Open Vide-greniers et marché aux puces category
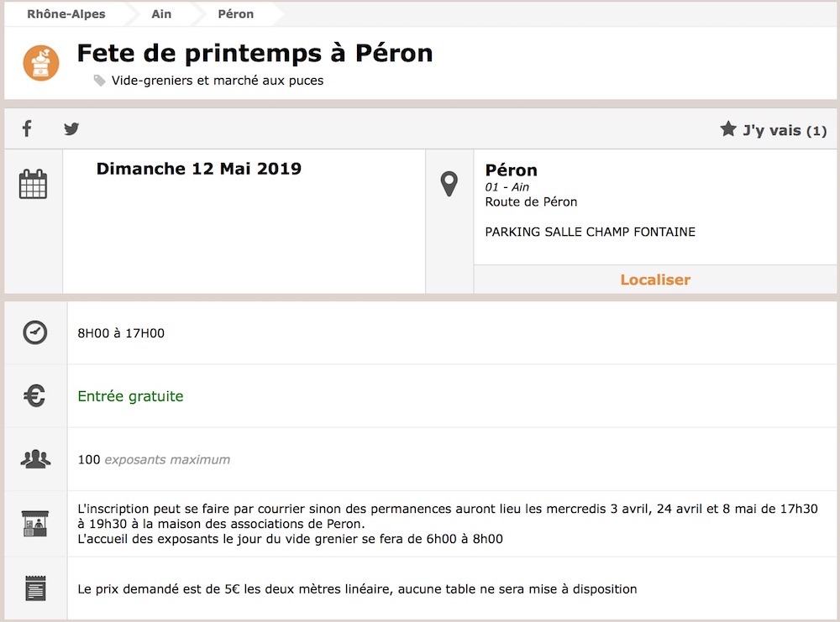The width and height of the screenshot is (840, 622). tap(218, 81)
